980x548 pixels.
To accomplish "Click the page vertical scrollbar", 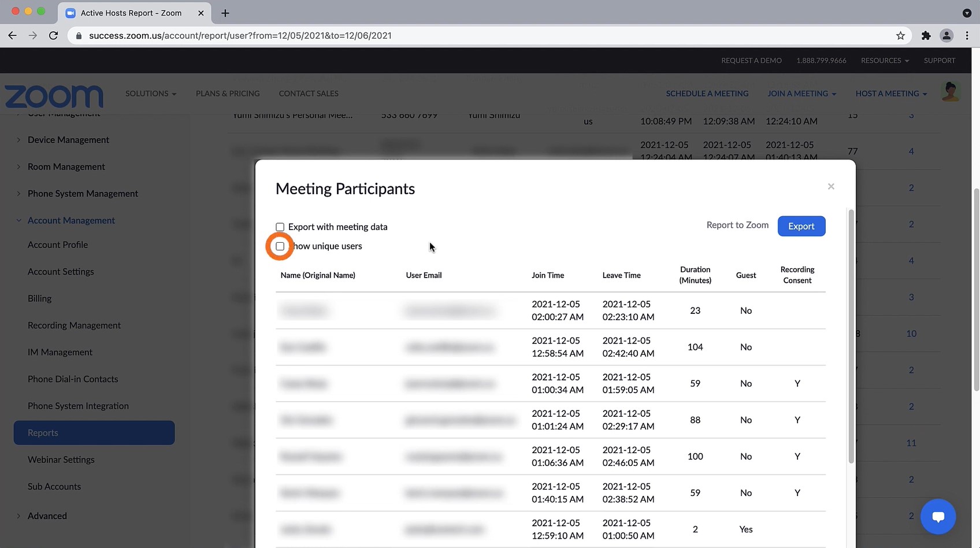I will [x=977, y=289].
